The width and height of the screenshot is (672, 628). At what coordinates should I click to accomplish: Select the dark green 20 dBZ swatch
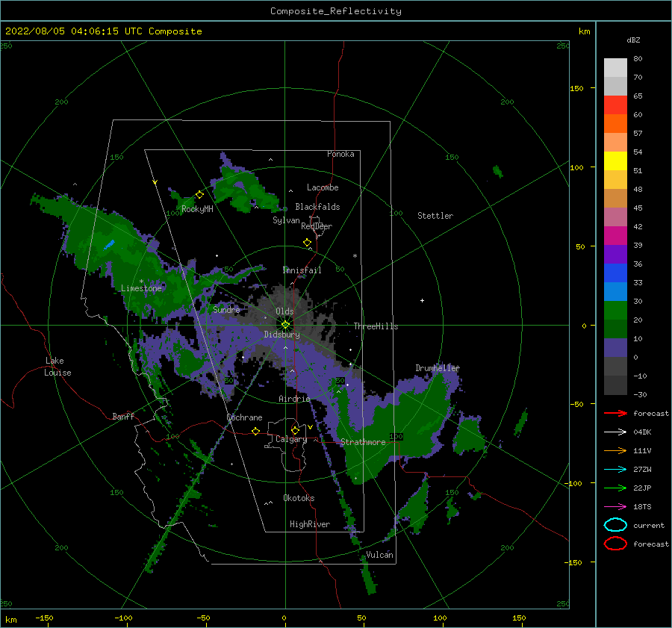tap(615, 329)
